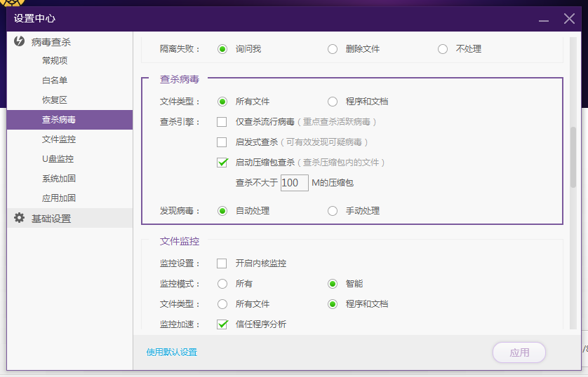Minimize the 设置中心 window
The height and width of the screenshot is (377, 588).
[541, 19]
